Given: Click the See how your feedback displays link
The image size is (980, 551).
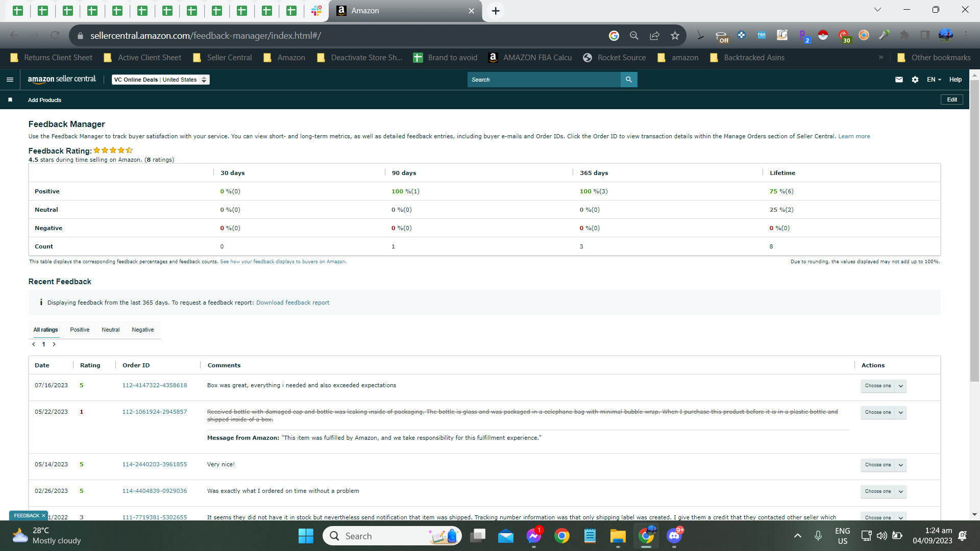Looking at the screenshot, I should (283, 262).
